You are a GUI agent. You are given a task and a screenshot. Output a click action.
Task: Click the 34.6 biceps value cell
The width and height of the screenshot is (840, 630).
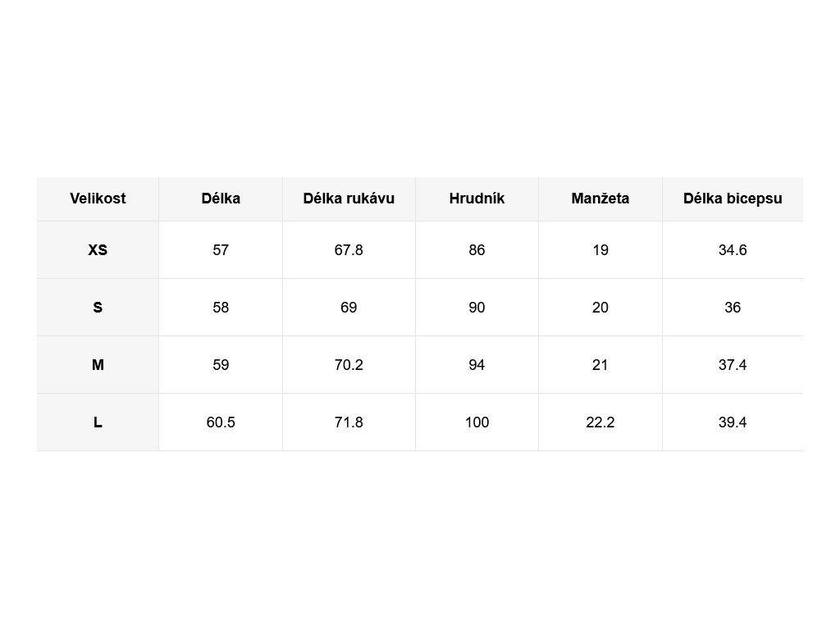coord(733,250)
